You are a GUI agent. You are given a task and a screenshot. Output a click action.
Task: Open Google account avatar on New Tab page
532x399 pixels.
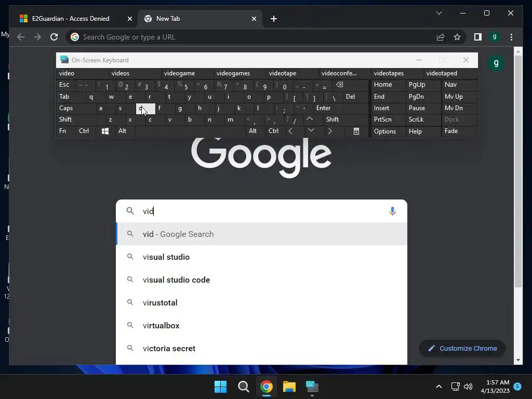point(496,63)
